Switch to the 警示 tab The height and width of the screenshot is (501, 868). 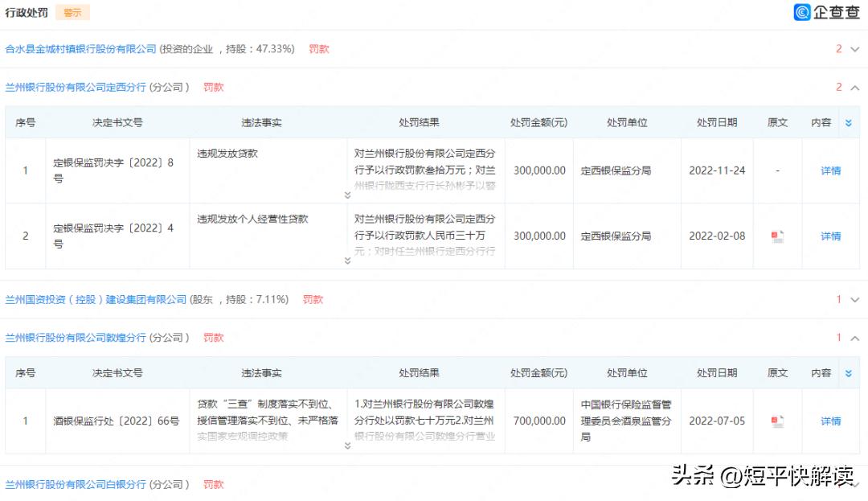coord(72,12)
